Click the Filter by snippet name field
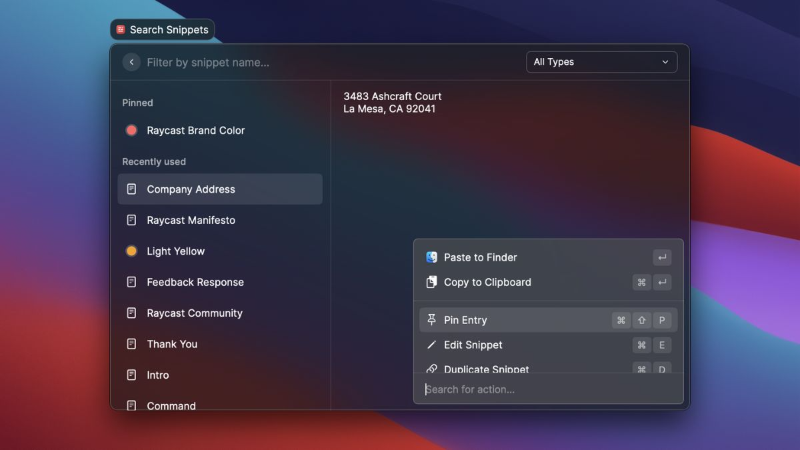The width and height of the screenshot is (800, 450). (x=332, y=62)
